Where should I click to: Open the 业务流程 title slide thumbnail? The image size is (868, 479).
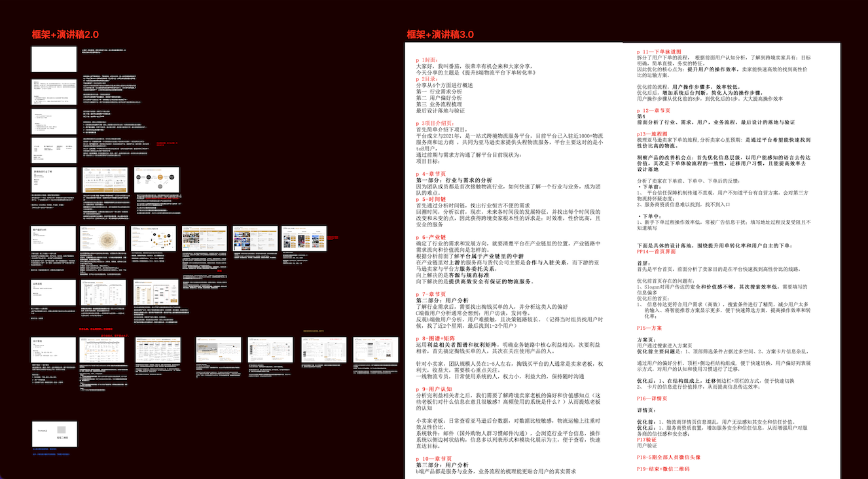(x=54, y=293)
